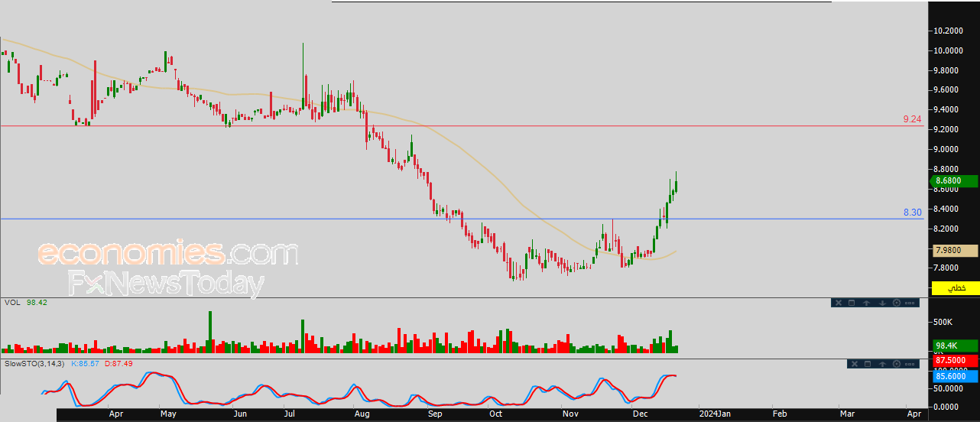980x422 pixels.
Task: Select the 7.9800 moving average price tag
Action: point(955,250)
